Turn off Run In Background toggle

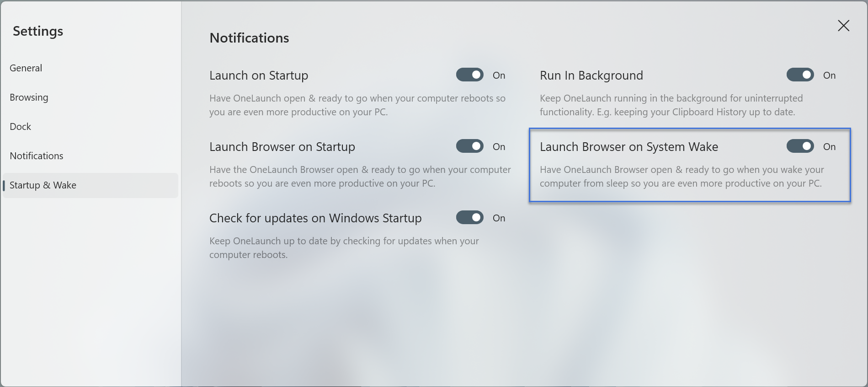click(x=800, y=75)
